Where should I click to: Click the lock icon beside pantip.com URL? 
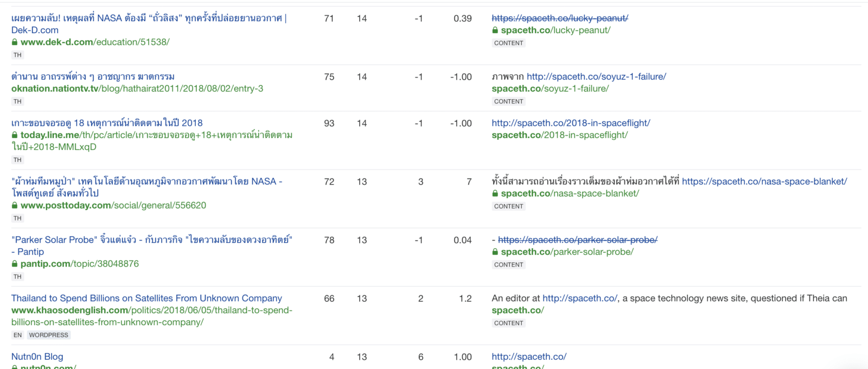15,264
